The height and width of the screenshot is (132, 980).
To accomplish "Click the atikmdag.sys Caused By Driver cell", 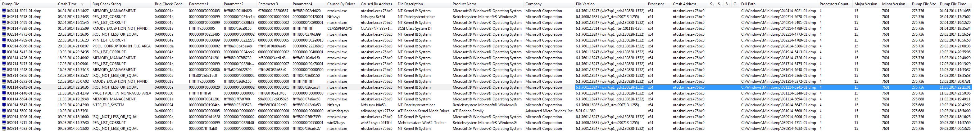I will click(338, 111).
